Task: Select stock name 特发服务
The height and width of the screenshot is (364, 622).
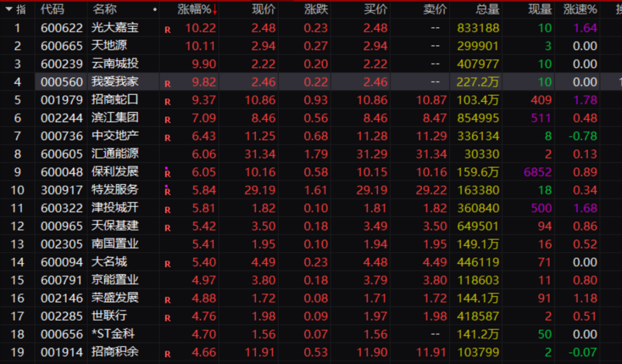Action: click(x=115, y=190)
